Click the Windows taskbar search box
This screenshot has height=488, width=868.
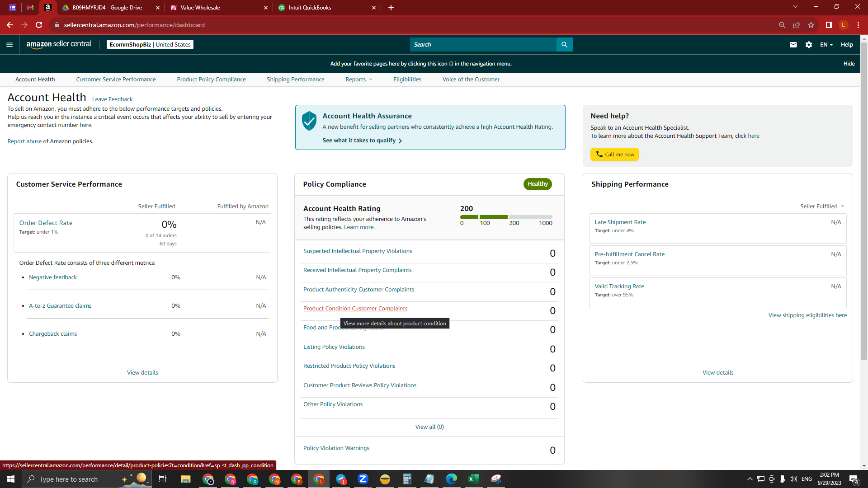87,479
